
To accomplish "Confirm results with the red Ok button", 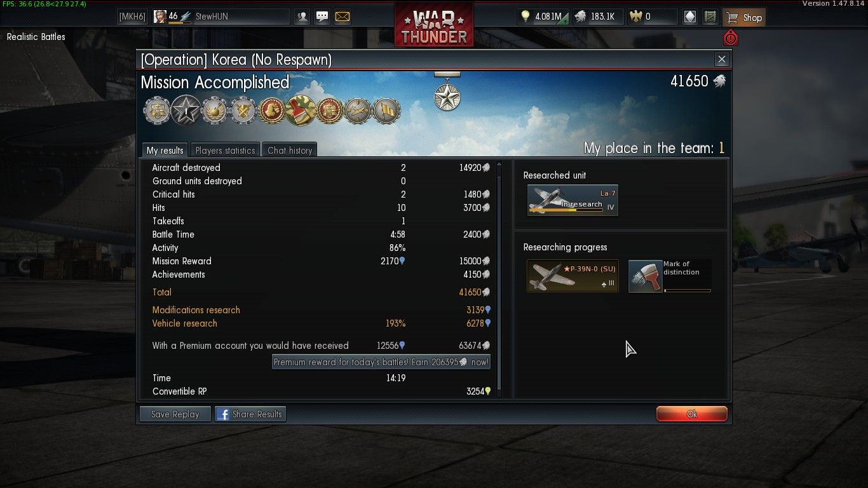I will 691,414.
